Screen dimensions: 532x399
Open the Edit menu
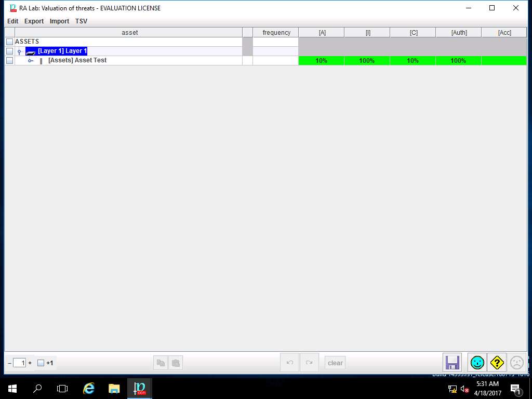(12, 21)
